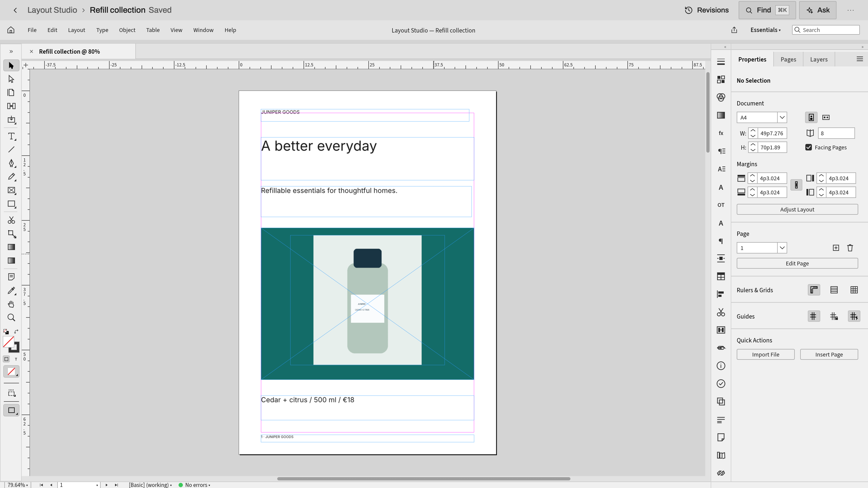Delete page with trash icon
Viewport: 868px width, 488px height.
point(850,248)
